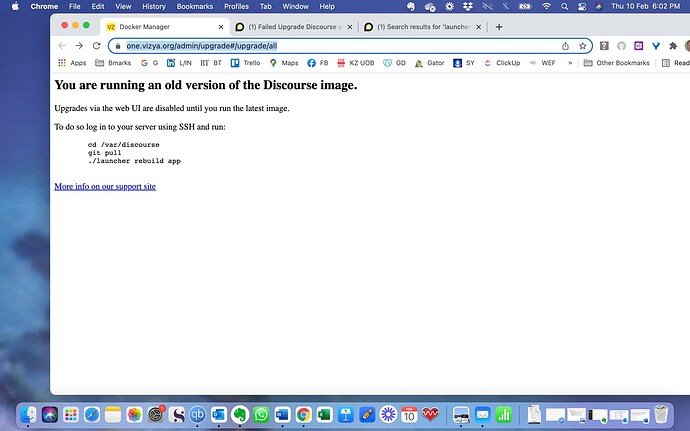The image size is (690, 431).
Task: Open the Apple menu
Action: pyautogui.click(x=15, y=6)
